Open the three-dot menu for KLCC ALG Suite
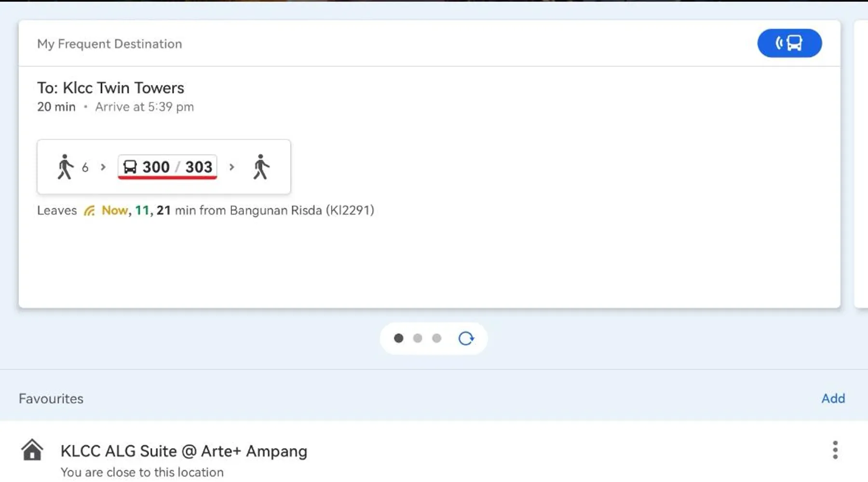Image resolution: width=868 pixels, height=482 pixels. tap(835, 450)
